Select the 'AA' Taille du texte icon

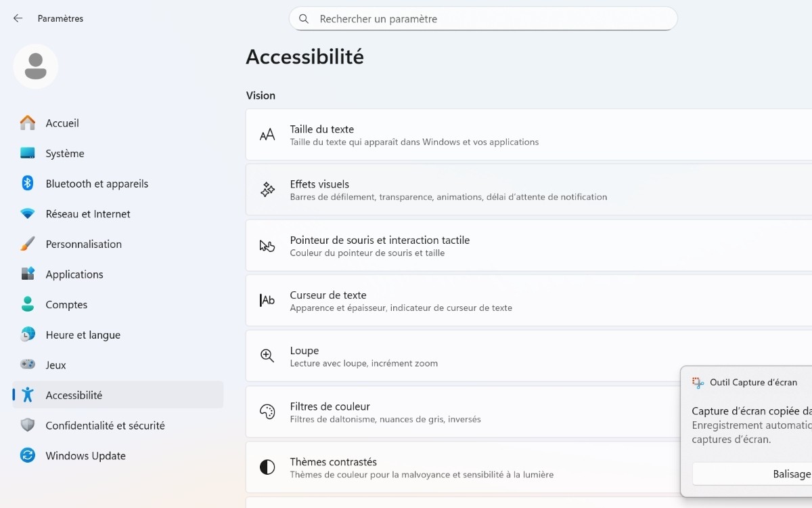pyautogui.click(x=267, y=134)
